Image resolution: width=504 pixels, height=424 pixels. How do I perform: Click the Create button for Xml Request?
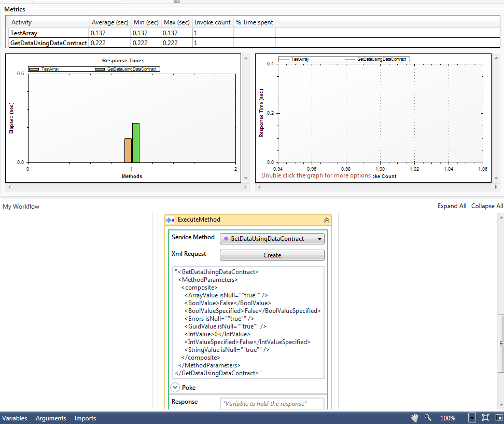(x=272, y=255)
